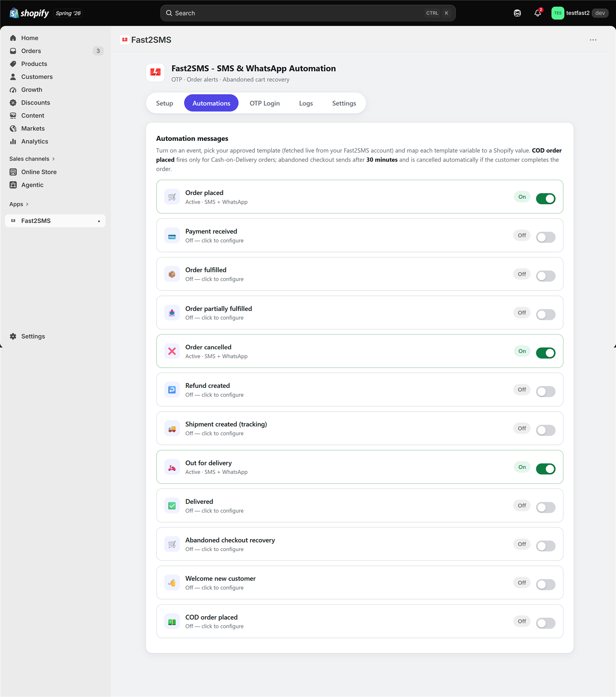Go to Products in the sidebar
Screen dimensions: 616x697
tap(55, 64)
